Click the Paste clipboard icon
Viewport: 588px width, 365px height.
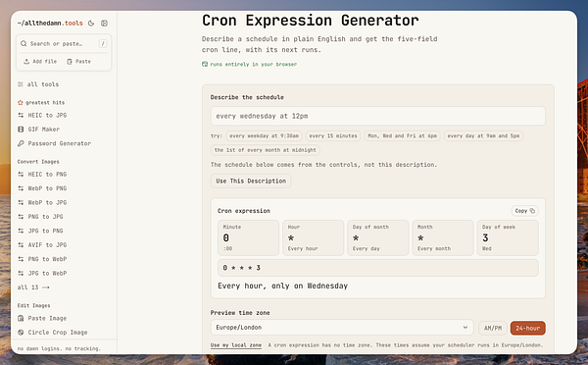point(70,61)
